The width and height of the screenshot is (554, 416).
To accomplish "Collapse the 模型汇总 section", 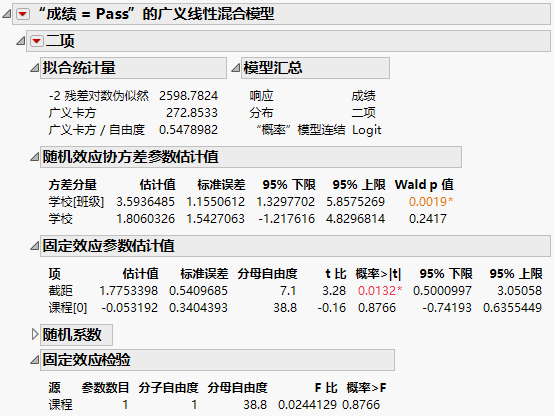I will coord(236,68).
